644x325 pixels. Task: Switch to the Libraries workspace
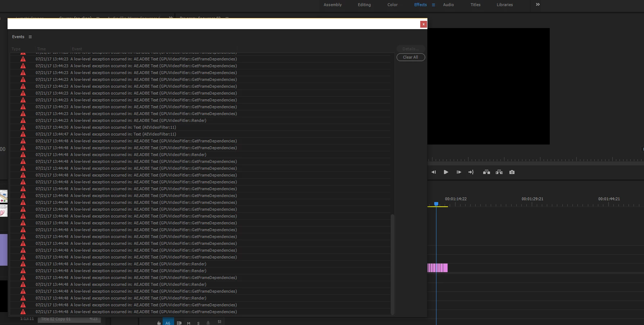click(x=505, y=5)
